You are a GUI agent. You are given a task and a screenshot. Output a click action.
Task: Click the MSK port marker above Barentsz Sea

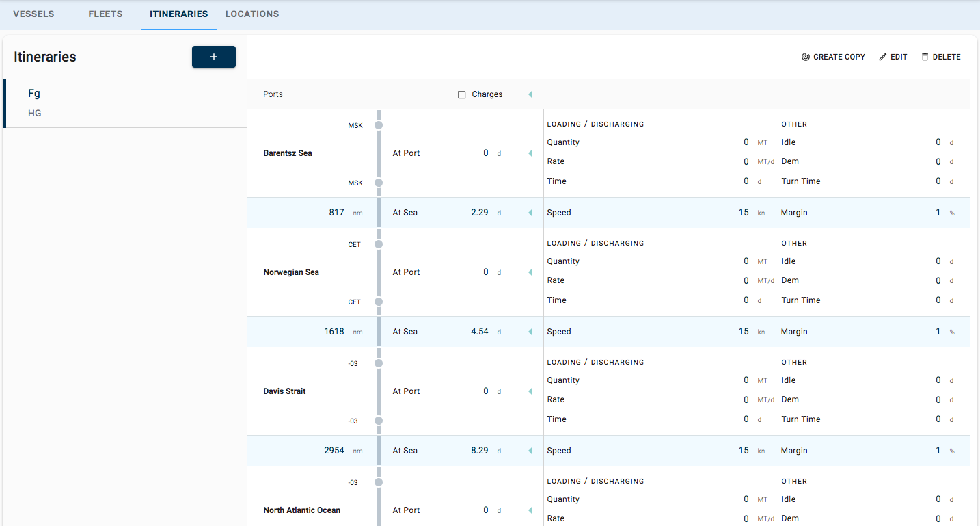pyautogui.click(x=379, y=125)
